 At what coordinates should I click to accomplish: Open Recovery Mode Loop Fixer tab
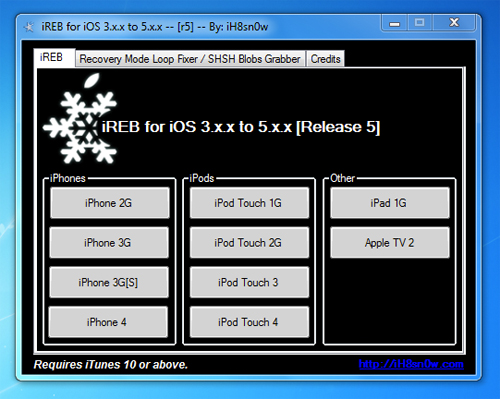[190, 59]
